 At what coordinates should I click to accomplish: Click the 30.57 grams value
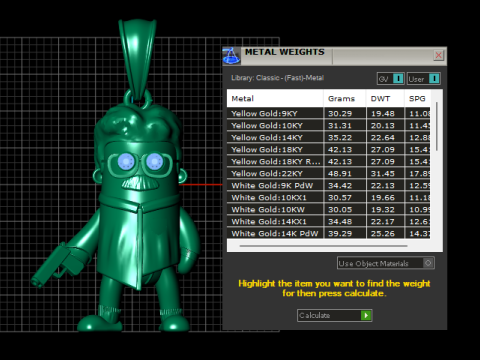[x=340, y=198]
